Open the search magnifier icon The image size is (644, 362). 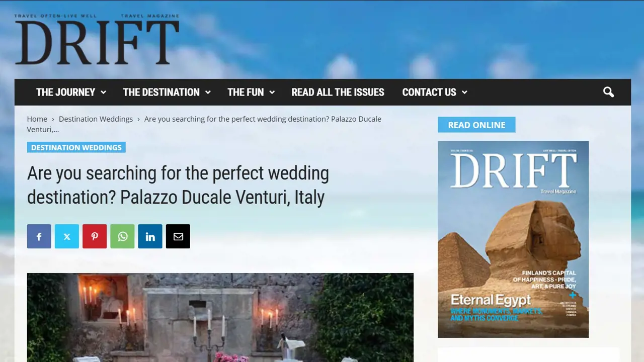click(x=608, y=92)
